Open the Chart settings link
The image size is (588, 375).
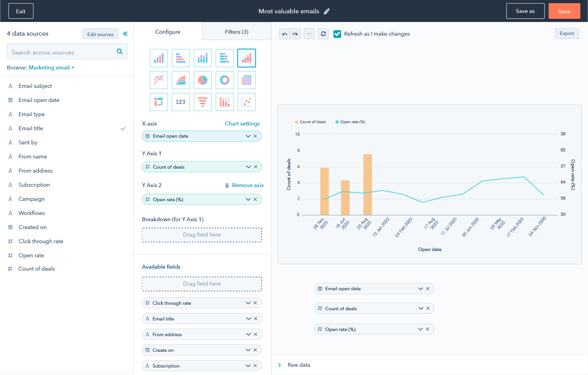[x=242, y=124]
